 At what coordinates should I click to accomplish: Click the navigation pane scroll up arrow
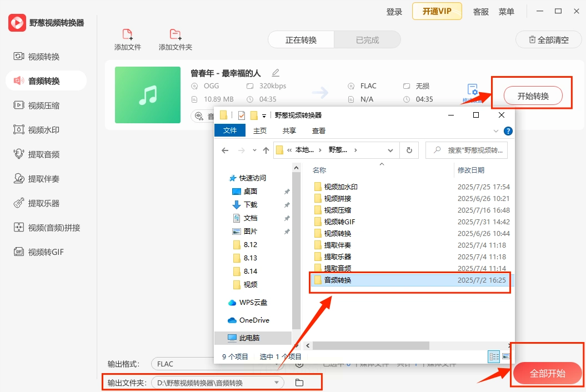coord(297,168)
